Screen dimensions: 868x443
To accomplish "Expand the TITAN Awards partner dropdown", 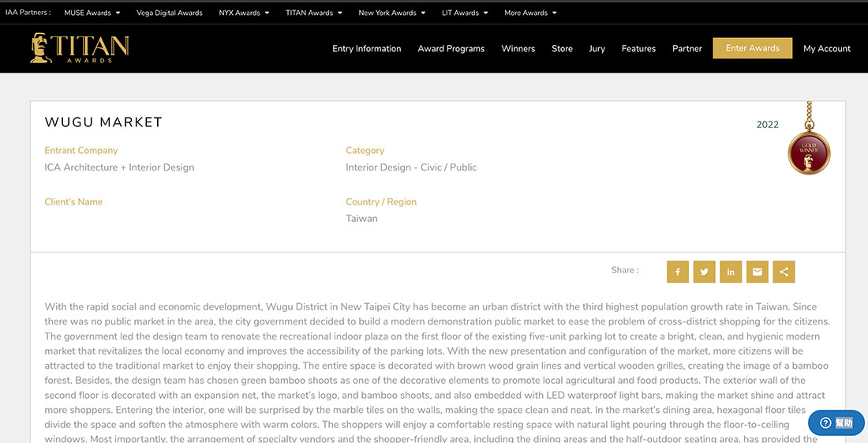I will (x=314, y=13).
